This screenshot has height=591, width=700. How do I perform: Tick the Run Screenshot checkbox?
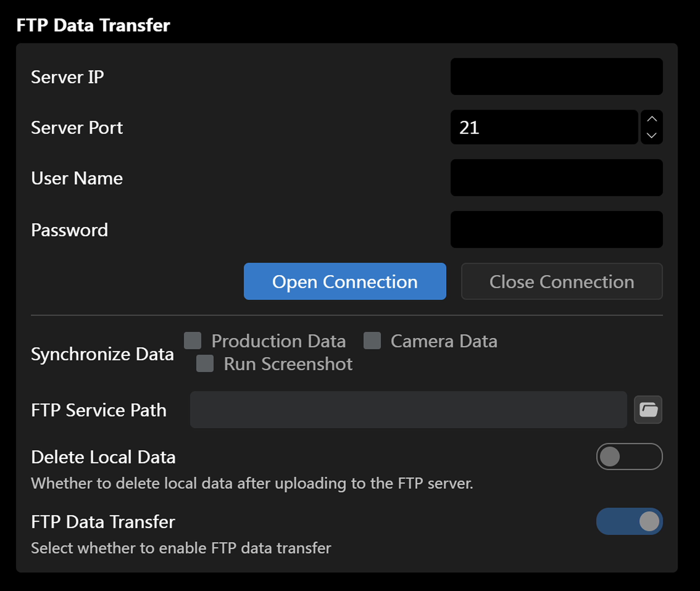205,363
